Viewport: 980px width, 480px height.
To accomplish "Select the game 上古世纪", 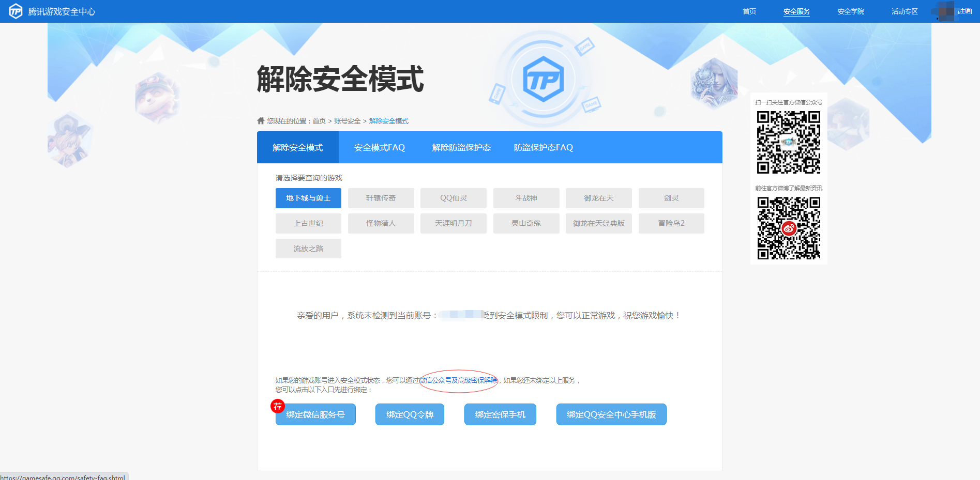I will [x=308, y=223].
